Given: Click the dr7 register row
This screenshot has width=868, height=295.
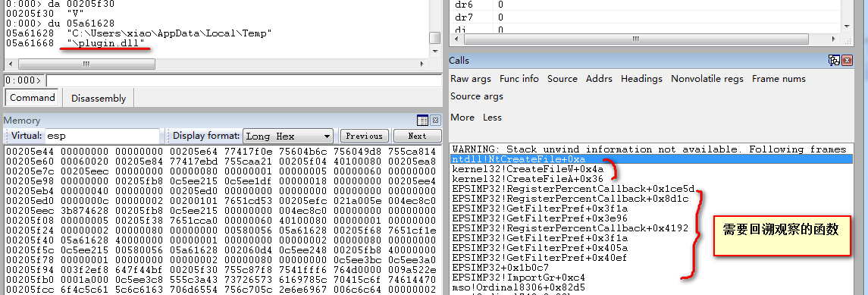Looking at the screenshot, I should pyautogui.click(x=645, y=17).
